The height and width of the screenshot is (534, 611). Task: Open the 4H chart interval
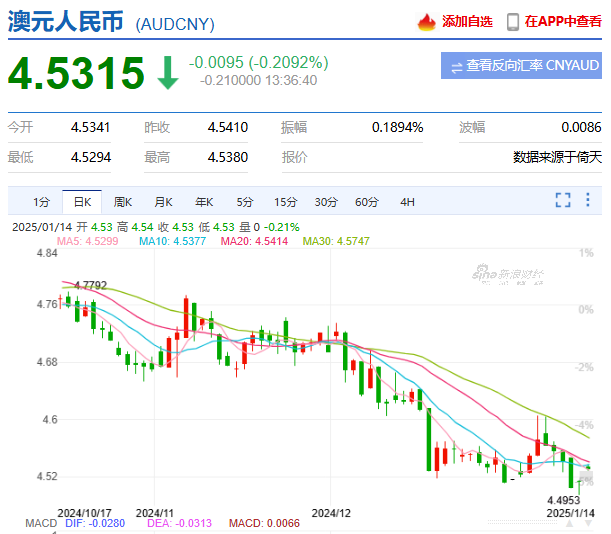(407, 202)
